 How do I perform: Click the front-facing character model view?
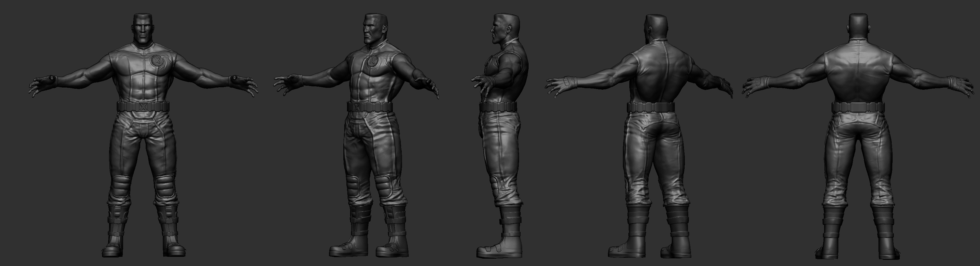(x=143, y=135)
